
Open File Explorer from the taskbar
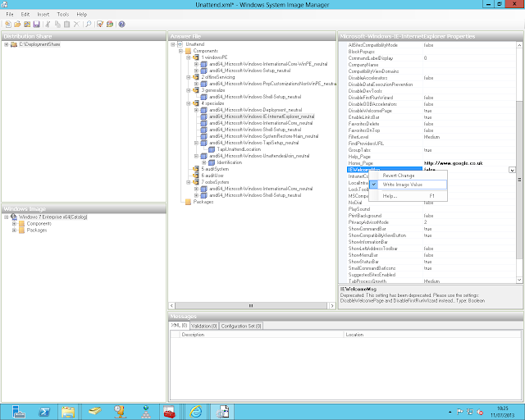(68, 412)
